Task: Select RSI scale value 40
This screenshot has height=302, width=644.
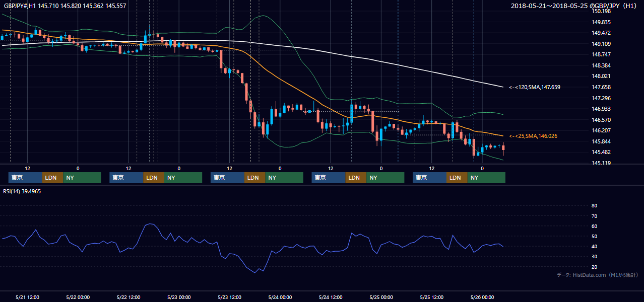Action: coord(594,246)
